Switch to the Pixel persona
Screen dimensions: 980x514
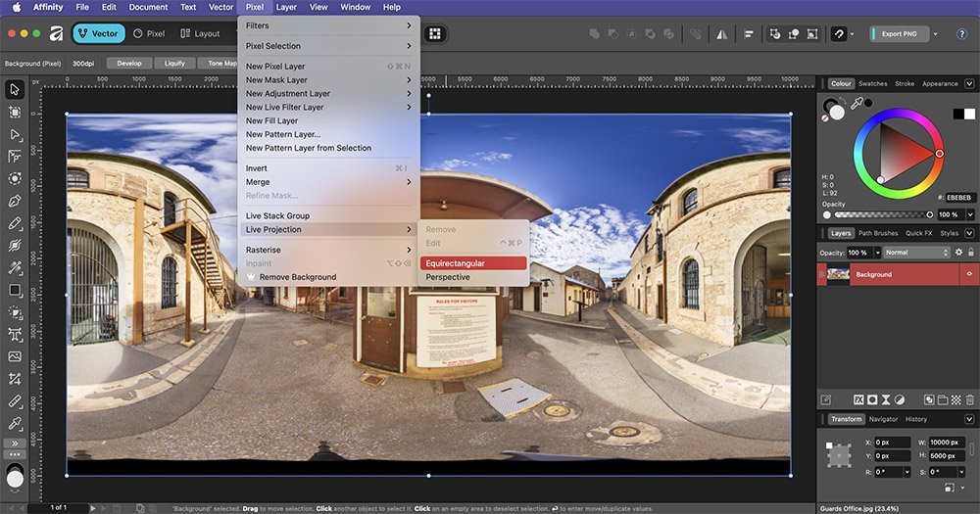[x=149, y=33]
